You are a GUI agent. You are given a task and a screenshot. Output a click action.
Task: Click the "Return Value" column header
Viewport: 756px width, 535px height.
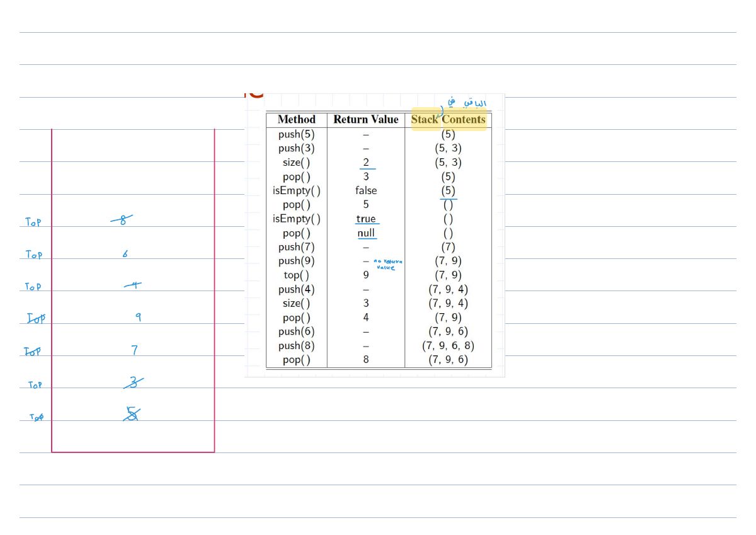click(366, 119)
